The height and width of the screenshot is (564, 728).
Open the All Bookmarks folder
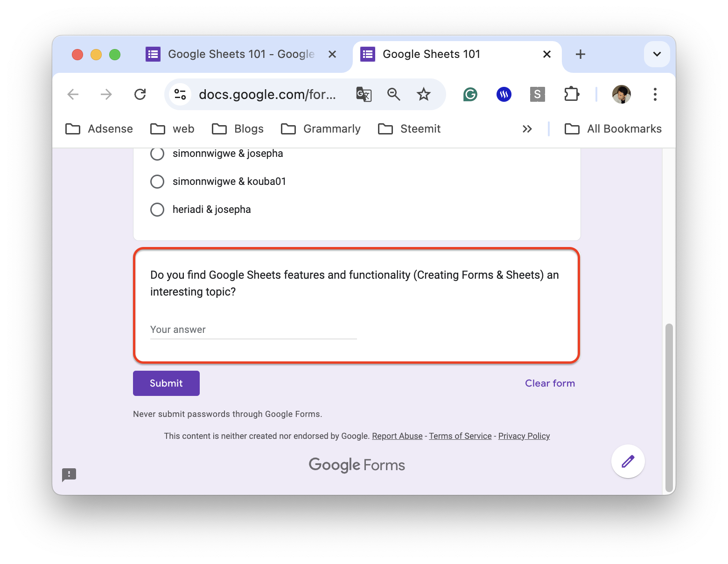613,129
